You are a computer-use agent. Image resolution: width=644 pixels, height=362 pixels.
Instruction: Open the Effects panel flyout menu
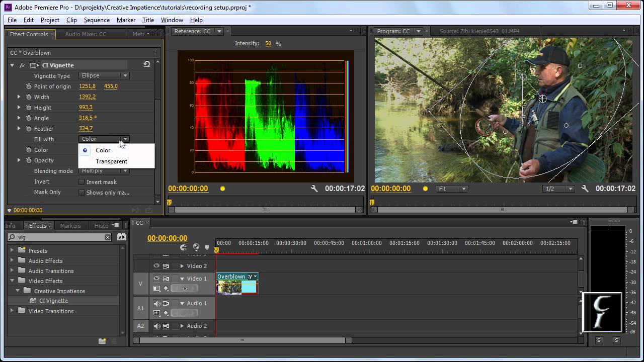coord(116,225)
